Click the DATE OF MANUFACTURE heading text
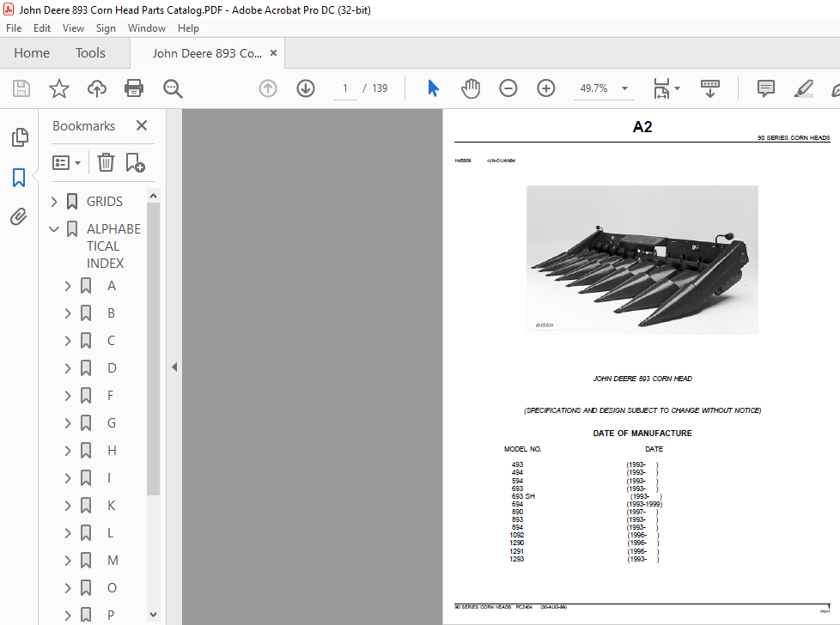 [642, 433]
